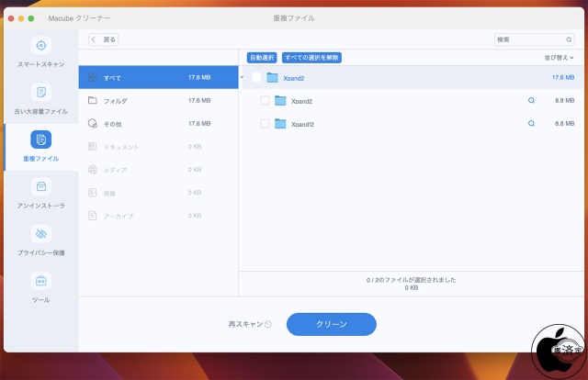Image resolution: width=588 pixels, height=380 pixels.
Task: Click the 8.8 MB size of the Xpand!2 row
Action: [564, 123]
